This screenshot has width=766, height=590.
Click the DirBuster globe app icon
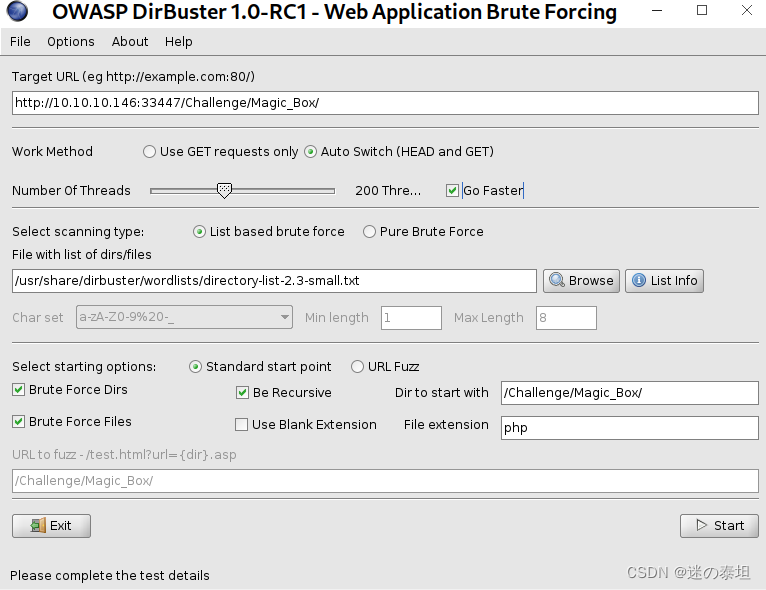17,12
